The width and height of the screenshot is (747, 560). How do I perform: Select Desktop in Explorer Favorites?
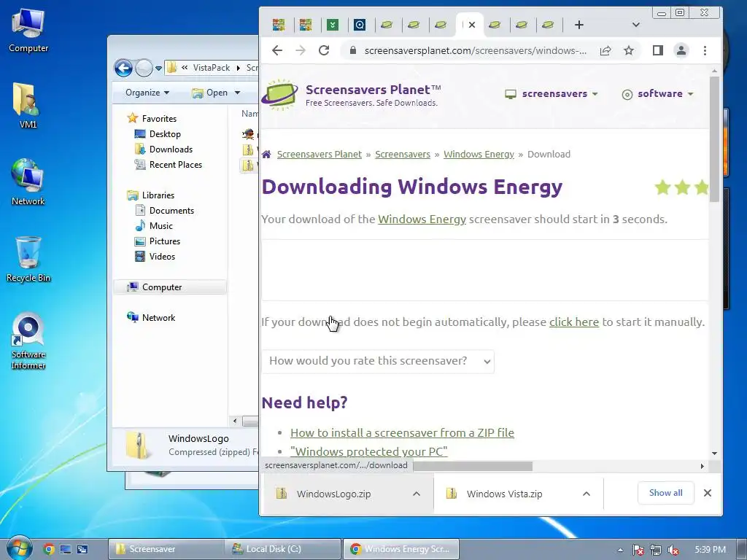[x=165, y=134]
